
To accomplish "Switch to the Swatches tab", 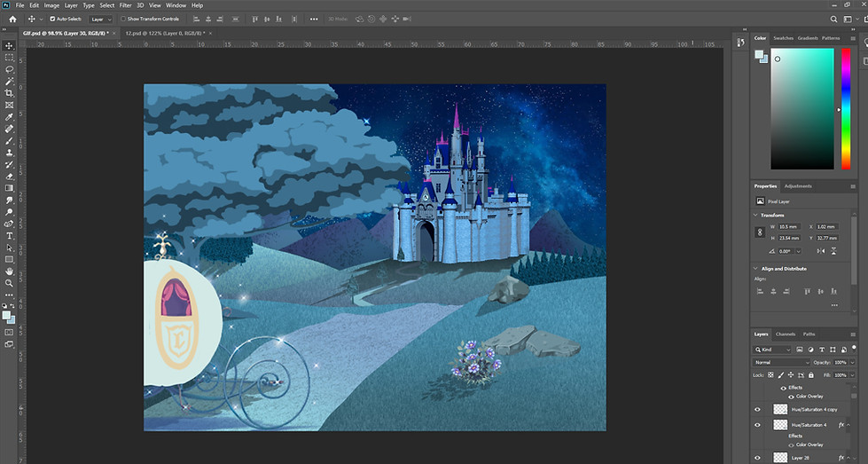I will (783, 38).
